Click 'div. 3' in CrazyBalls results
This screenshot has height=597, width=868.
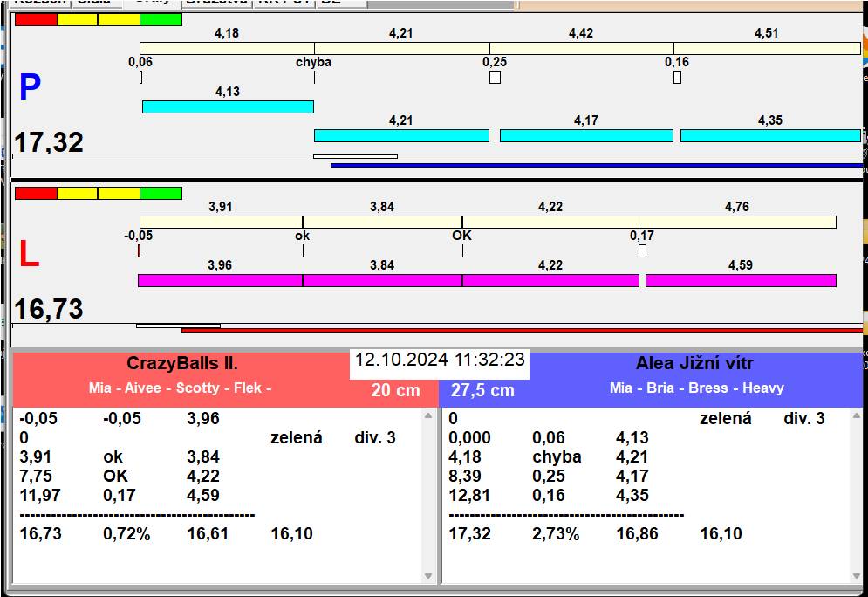(375, 438)
